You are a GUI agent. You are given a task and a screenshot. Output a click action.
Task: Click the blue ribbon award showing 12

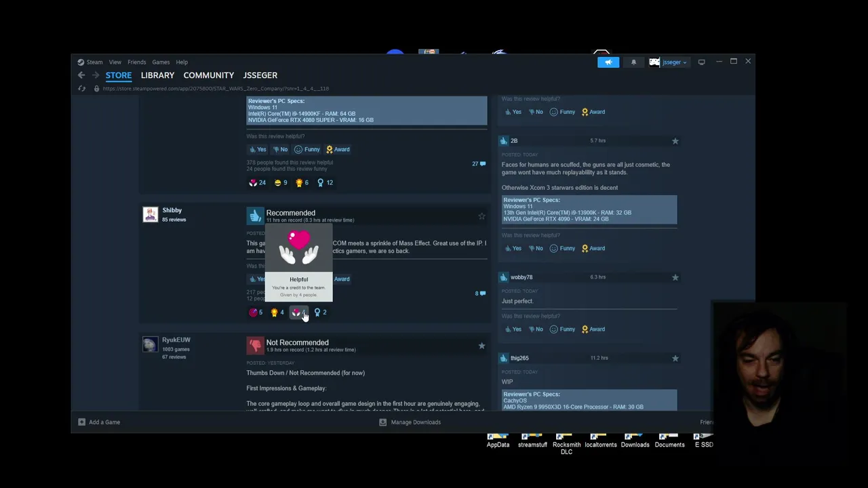tap(325, 182)
